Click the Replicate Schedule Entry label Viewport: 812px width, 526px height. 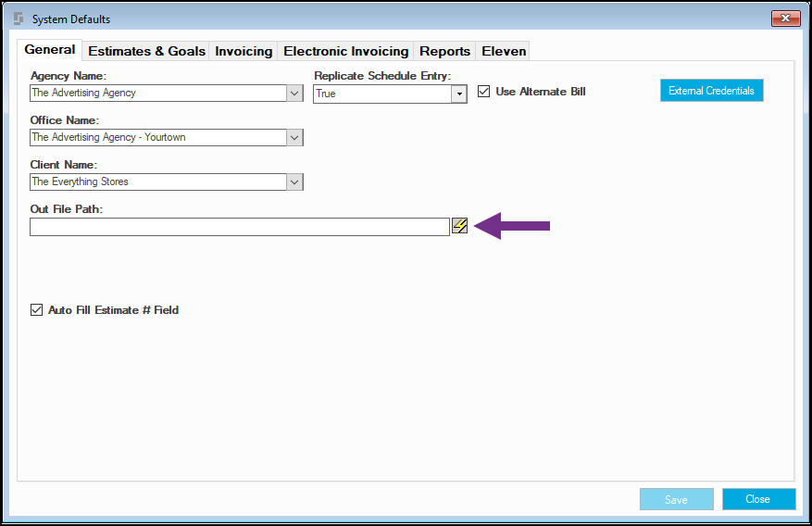(382, 76)
